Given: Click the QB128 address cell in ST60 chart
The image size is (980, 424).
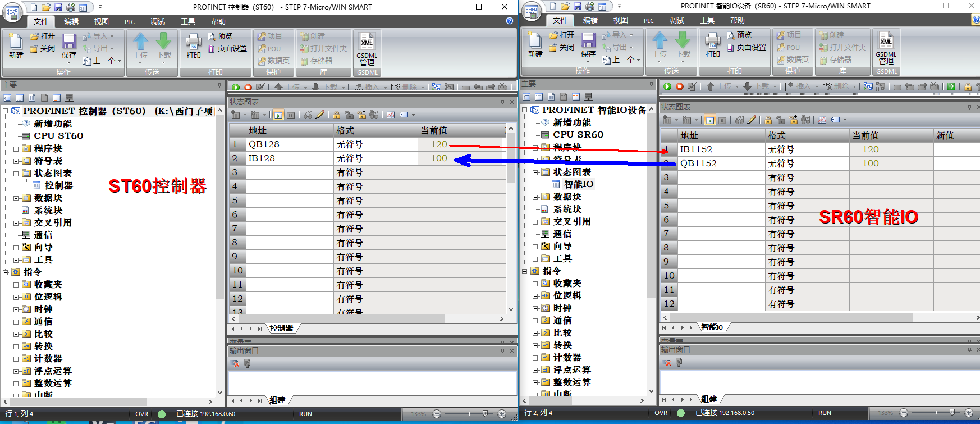Looking at the screenshot, I should (x=290, y=144).
